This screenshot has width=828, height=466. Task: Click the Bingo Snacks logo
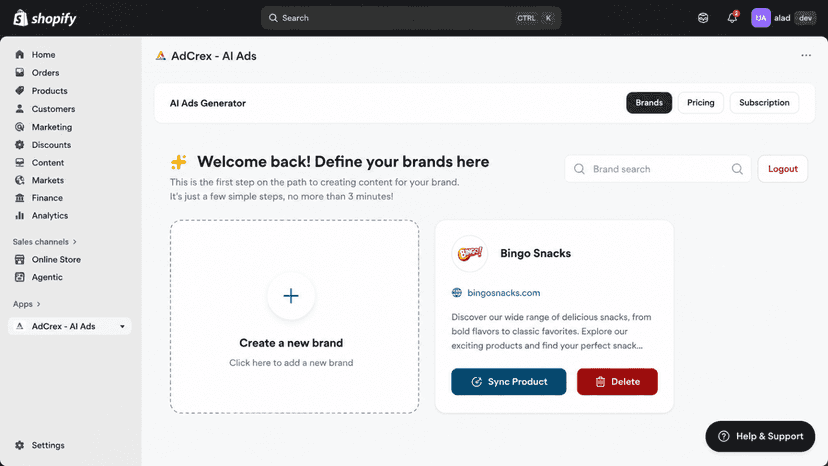pos(469,254)
